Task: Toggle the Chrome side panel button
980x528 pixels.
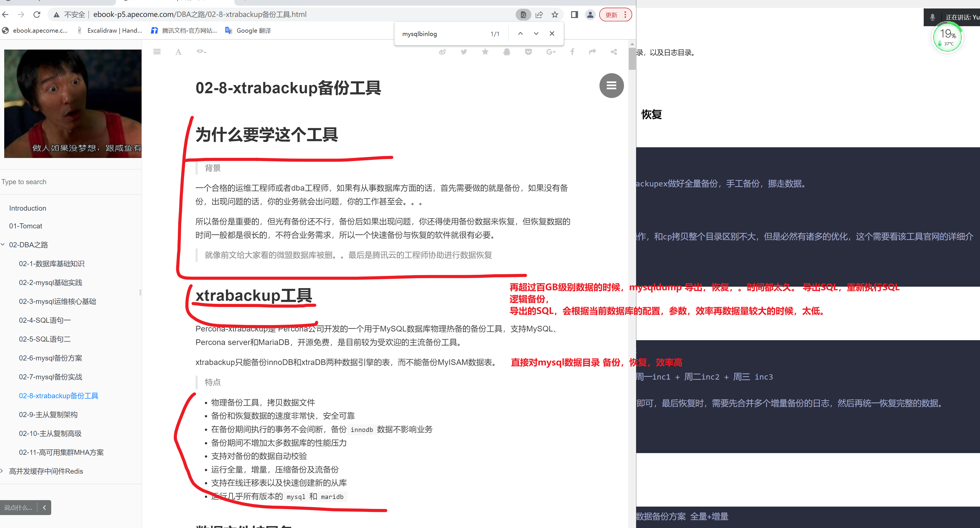Action: pos(574,15)
